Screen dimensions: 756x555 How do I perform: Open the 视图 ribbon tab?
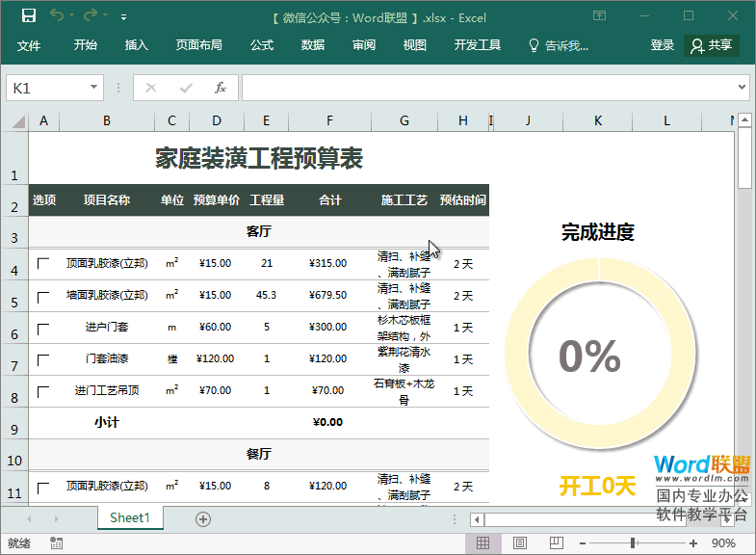[x=415, y=45]
